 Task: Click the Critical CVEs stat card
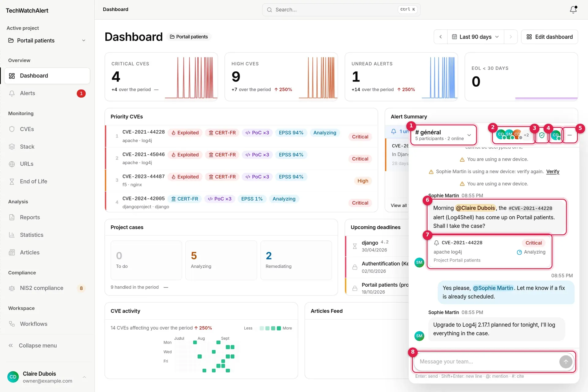pos(161,77)
